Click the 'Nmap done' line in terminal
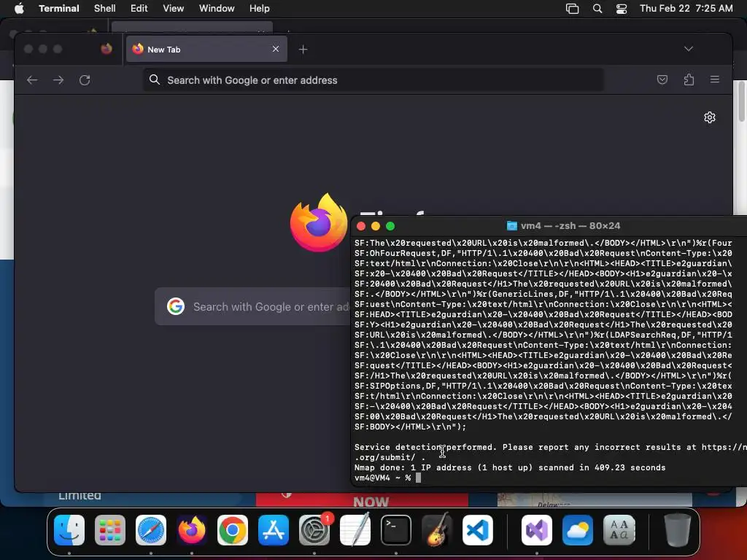The width and height of the screenshot is (747, 560). (x=510, y=467)
